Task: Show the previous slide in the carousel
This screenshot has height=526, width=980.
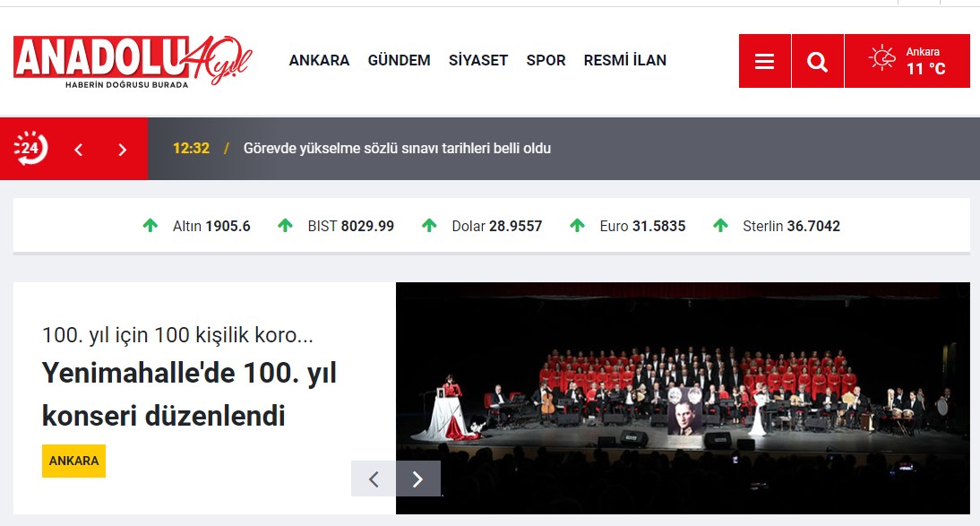Action: pyautogui.click(x=373, y=479)
